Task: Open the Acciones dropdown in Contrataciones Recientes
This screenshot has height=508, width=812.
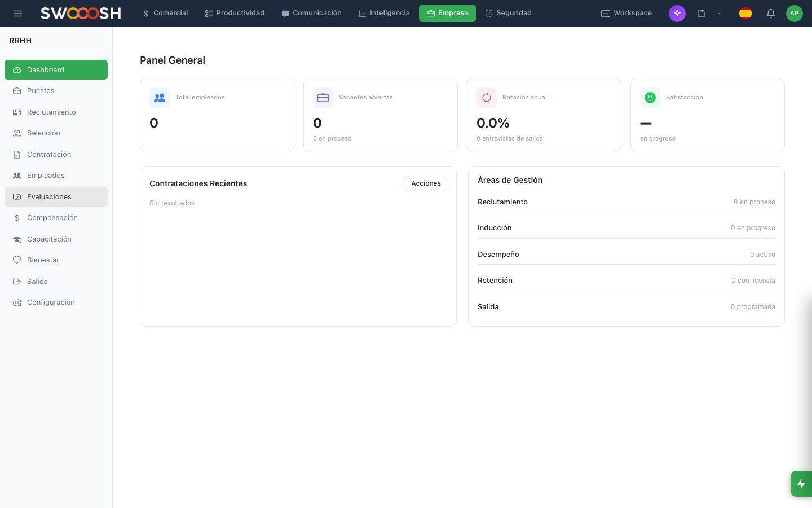Action: pos(426,183)
